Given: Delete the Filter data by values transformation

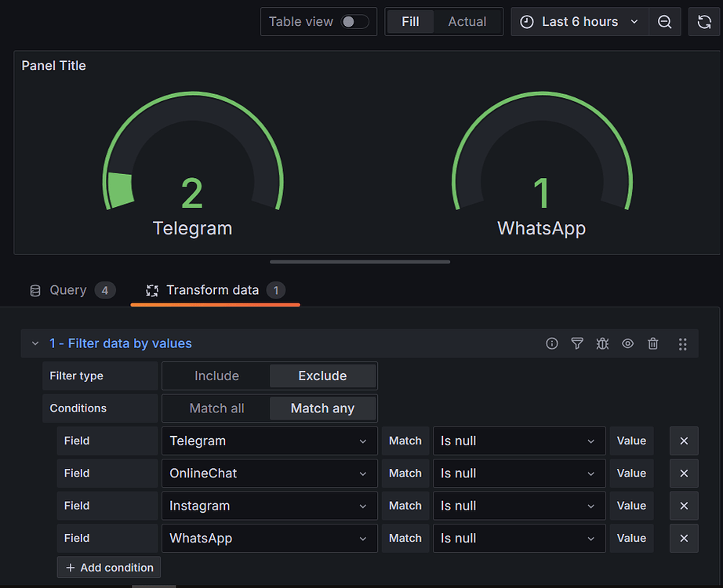Looking at the screenshot, I should coord(652,343).
